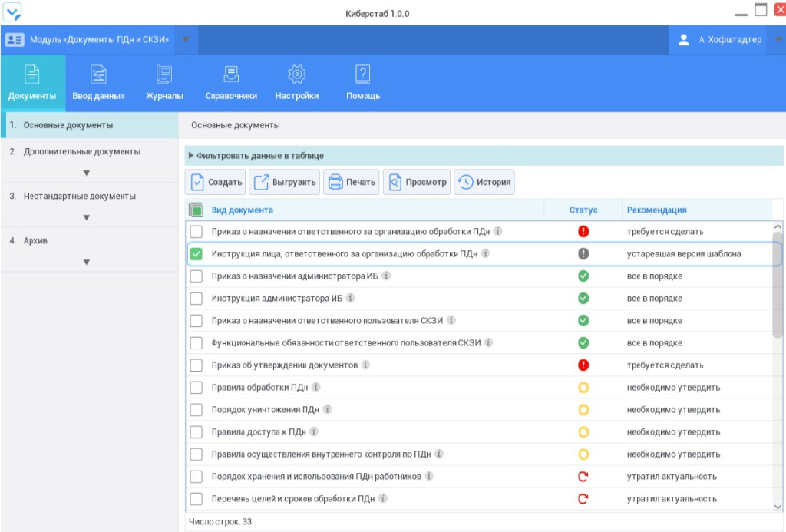
Task: Select the Журналы toolbar icon
Action: click(x=164, y=74)
